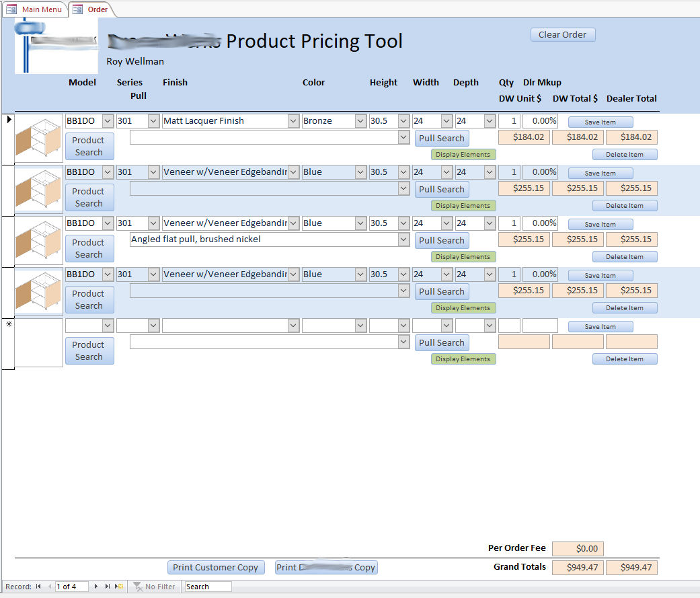This screenshot has width=700, height=598.
Task: Open Finish dropdown for Matt Lacquer Finish
Action: coord(293,121)
